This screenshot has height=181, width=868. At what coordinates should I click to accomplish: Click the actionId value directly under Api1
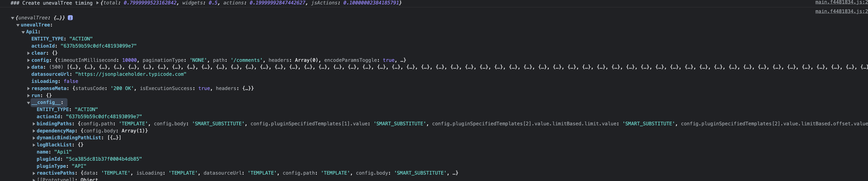(98, 46)
